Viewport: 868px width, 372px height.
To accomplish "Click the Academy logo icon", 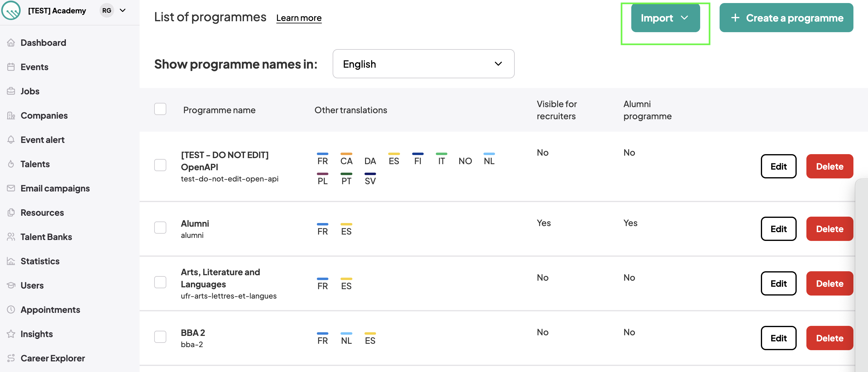I will (11, 10).
